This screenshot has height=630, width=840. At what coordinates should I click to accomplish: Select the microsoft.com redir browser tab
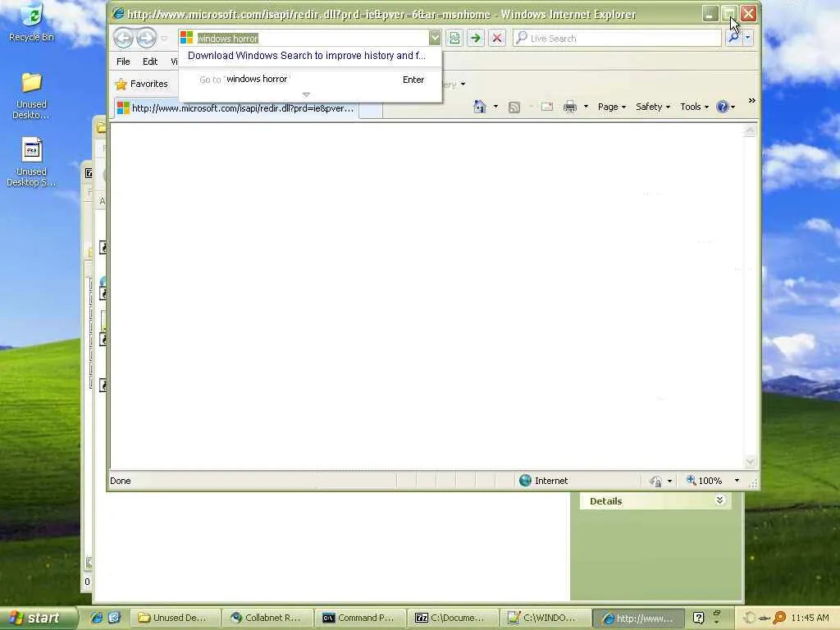tap(235, 108)
